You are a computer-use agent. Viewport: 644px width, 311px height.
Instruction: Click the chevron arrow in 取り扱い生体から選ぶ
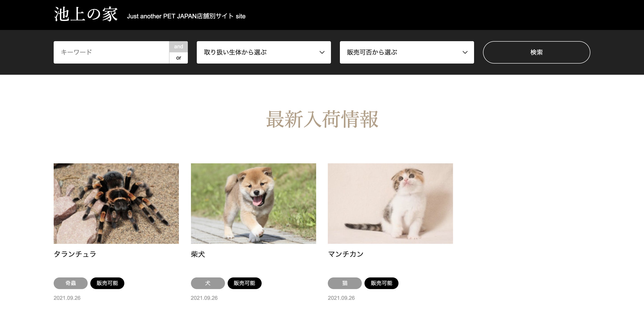(322, 53)
